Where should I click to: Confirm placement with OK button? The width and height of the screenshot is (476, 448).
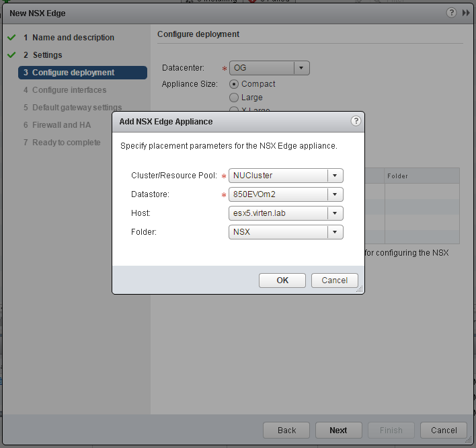[282, 281]
